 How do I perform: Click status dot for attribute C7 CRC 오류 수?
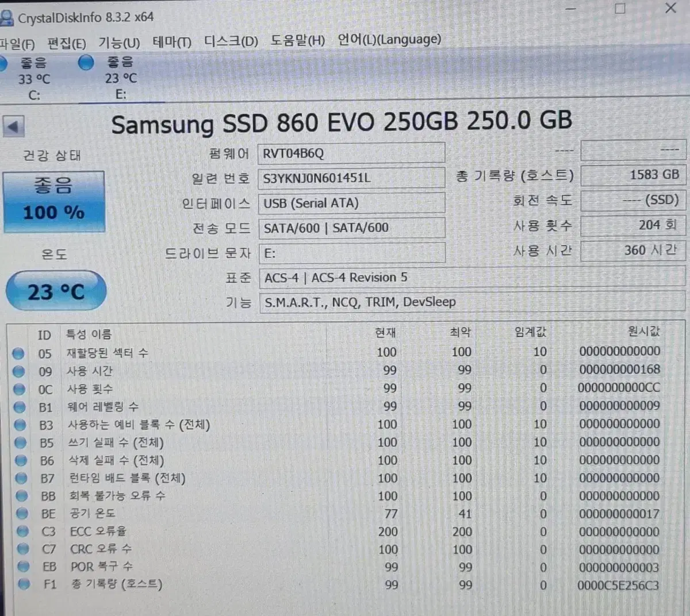[x=23, y=549]
